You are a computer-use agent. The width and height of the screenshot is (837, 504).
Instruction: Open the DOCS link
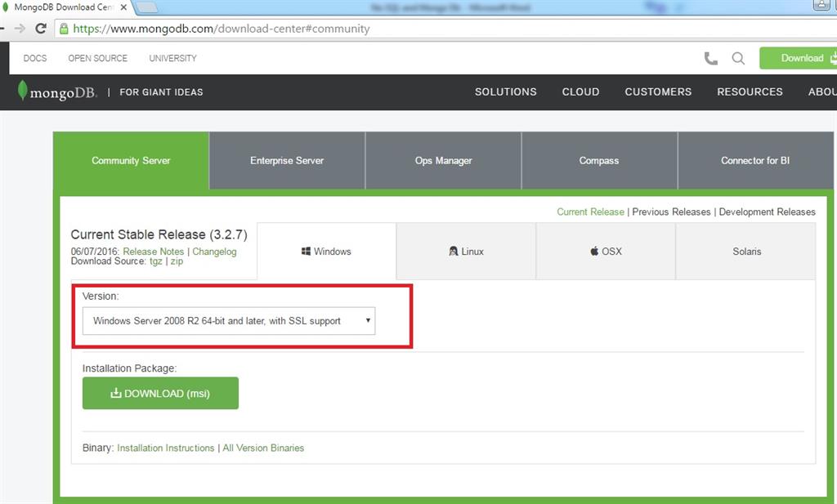click(x=35, y=58)
